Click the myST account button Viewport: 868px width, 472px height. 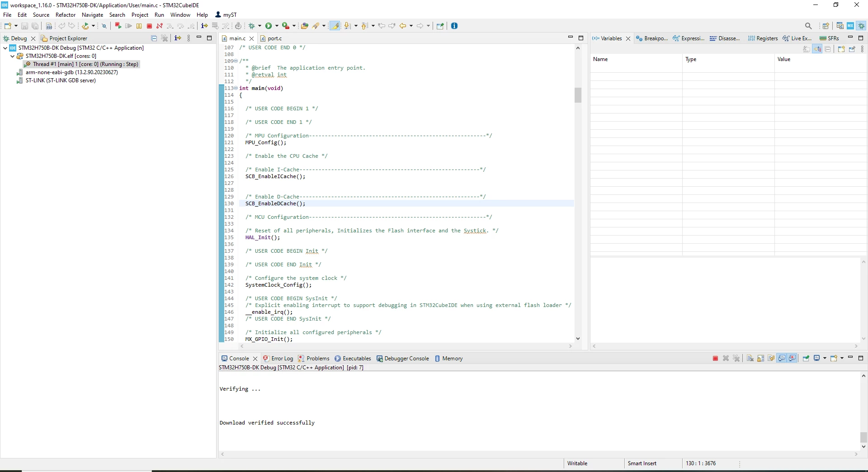tap(226, 15)
